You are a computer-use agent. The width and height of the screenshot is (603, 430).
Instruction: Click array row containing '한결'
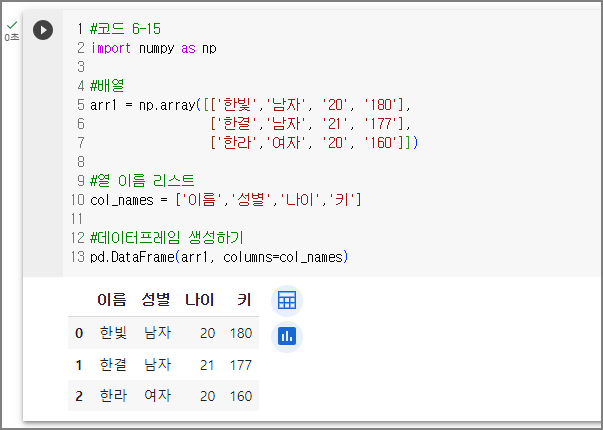click(311, 124)
